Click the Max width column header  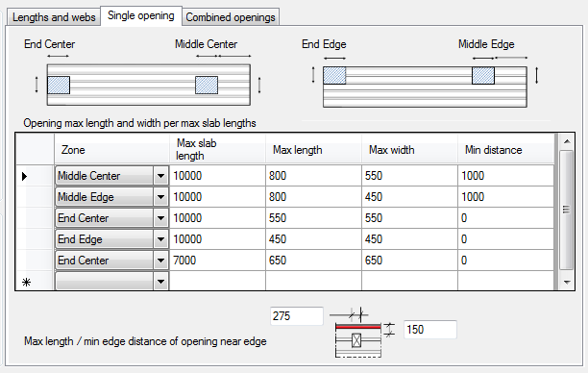(x=409, y=150)
